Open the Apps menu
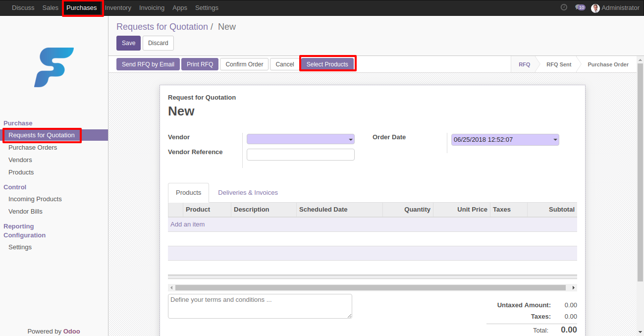Screen dimensions: 644x336 coord(180,8)
